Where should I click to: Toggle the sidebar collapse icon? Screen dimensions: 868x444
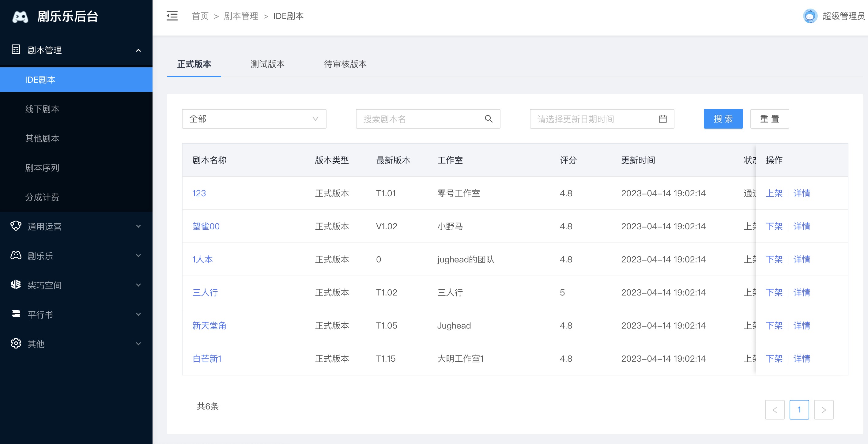(172, 16)
